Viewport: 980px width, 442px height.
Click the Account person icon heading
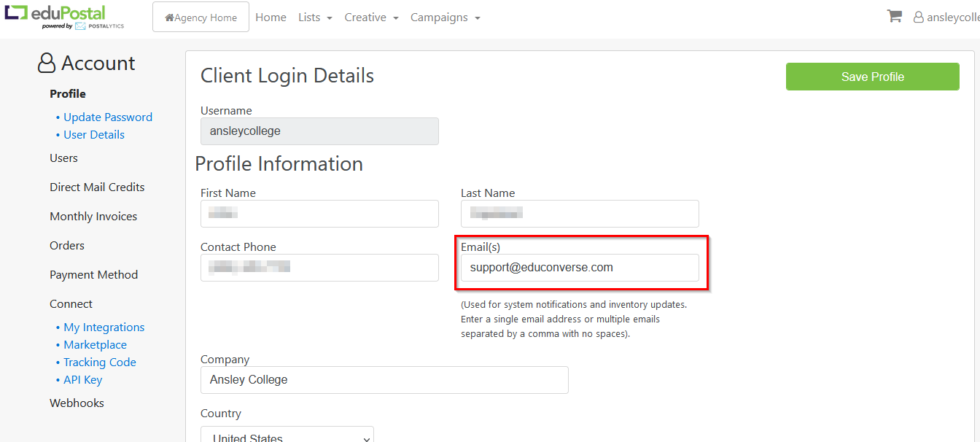tap(47, 63)
